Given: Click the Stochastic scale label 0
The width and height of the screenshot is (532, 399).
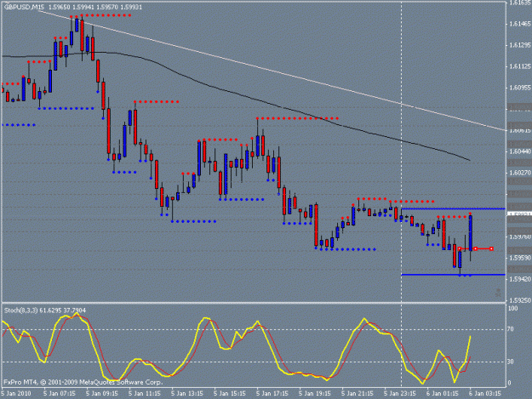Looking at the screenshot, I should click(509, 384).
